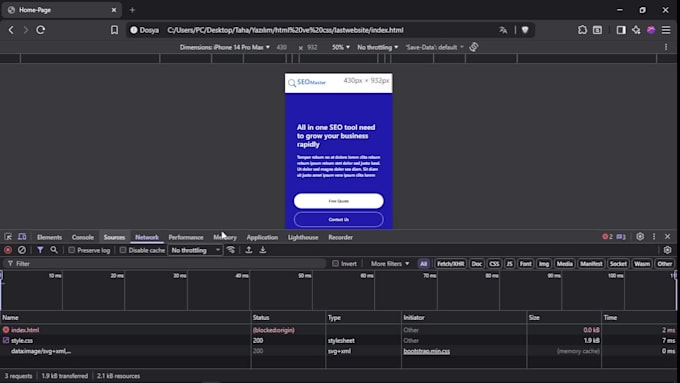
Task: Filter requests by Media type
Action: click(x=564, y=264)
